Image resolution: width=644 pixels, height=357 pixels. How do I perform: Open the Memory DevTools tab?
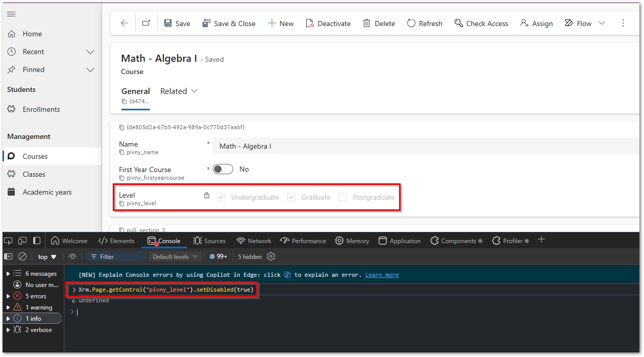(352, 241)
